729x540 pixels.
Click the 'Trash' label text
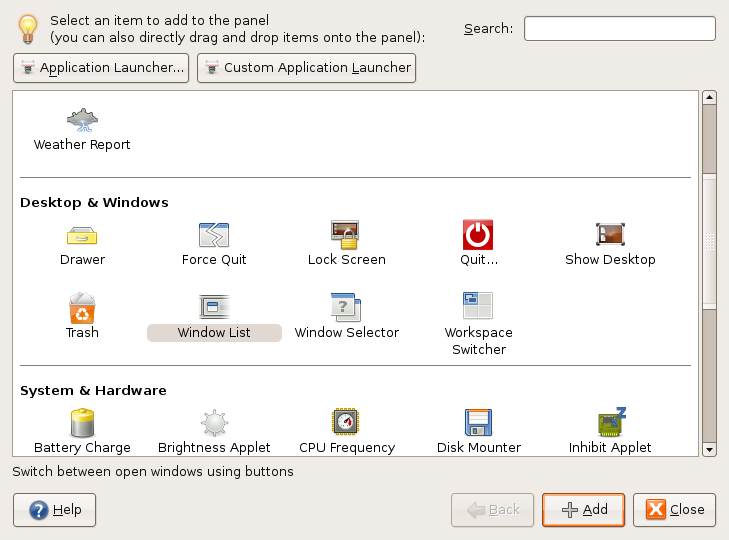(x=82, y=333)
